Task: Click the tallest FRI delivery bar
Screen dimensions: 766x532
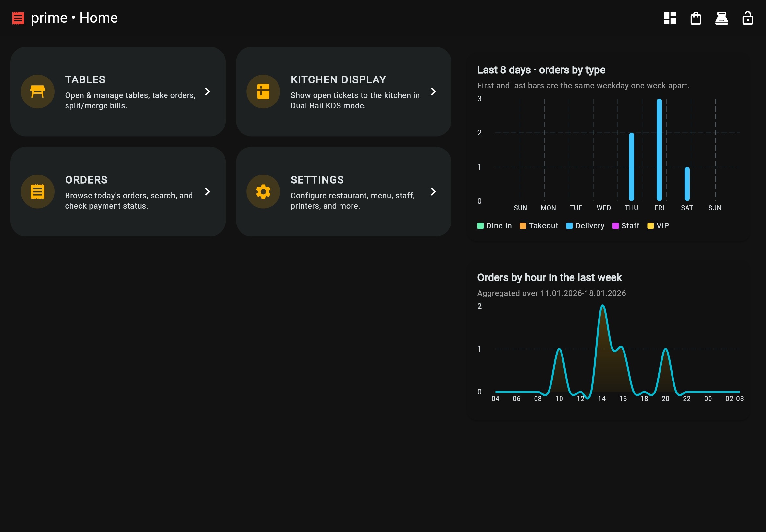Action: (659, 150)
